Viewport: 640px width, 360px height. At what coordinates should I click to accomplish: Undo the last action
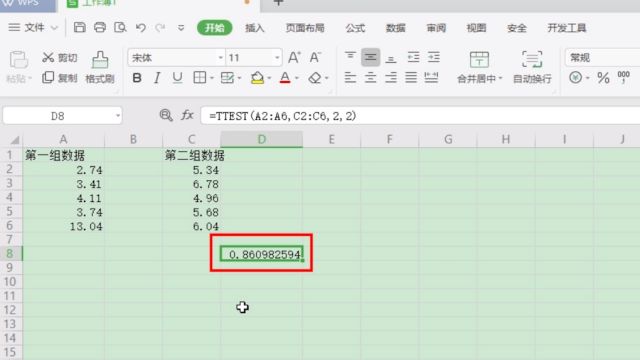pos(141,28)
